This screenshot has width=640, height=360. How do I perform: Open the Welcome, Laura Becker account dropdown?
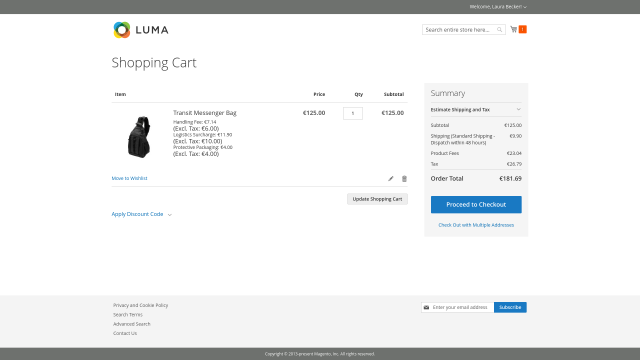click(498, 7)
